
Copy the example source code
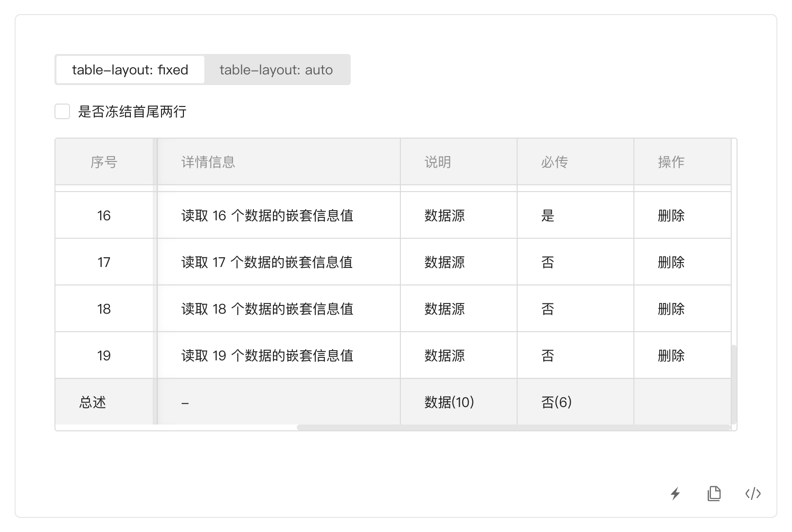[x=714, y=494]
